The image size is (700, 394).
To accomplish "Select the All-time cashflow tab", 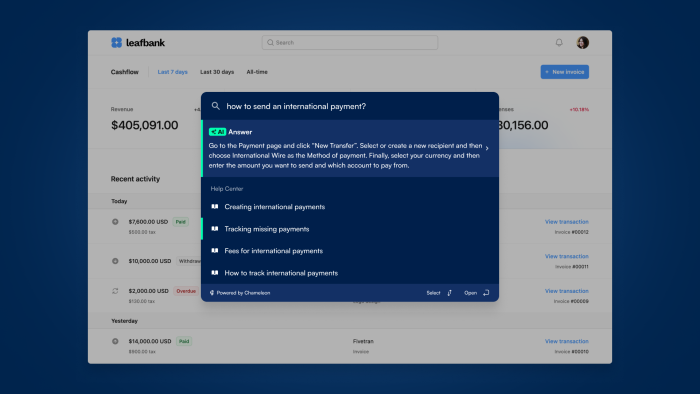I will tap(257, 72).
